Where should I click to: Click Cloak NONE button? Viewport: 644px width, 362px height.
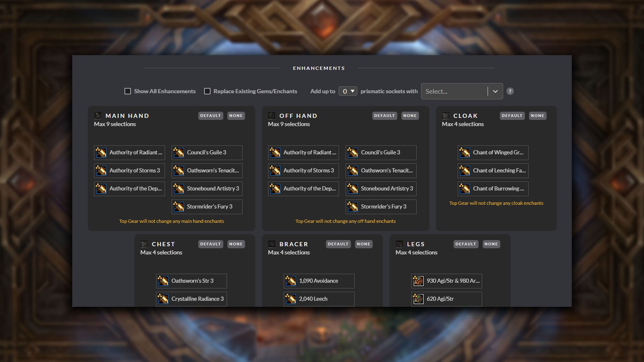point(538,116)
